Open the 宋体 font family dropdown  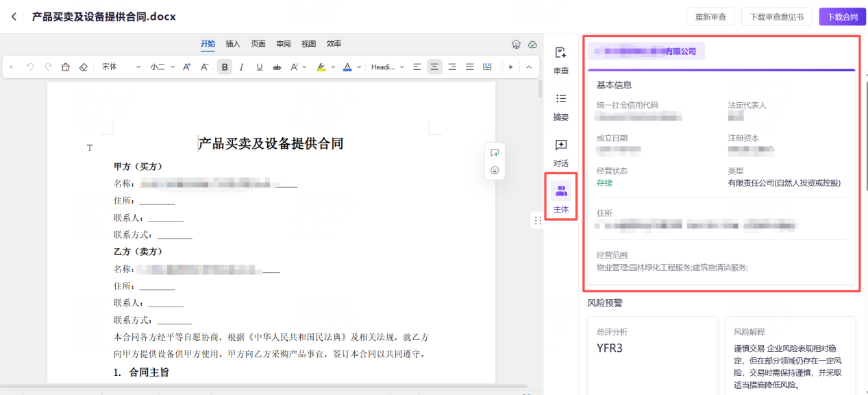coord(121,67)
